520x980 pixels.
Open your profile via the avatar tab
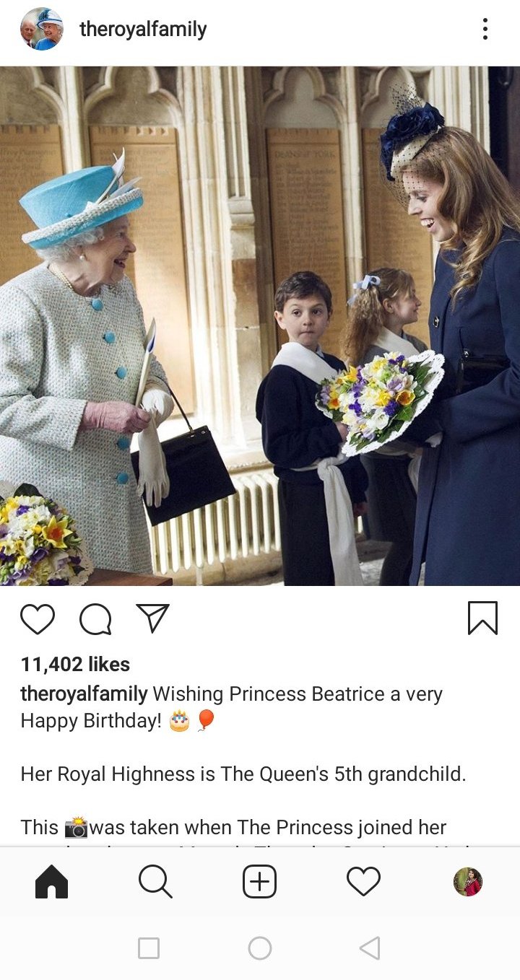pos(468,882)
